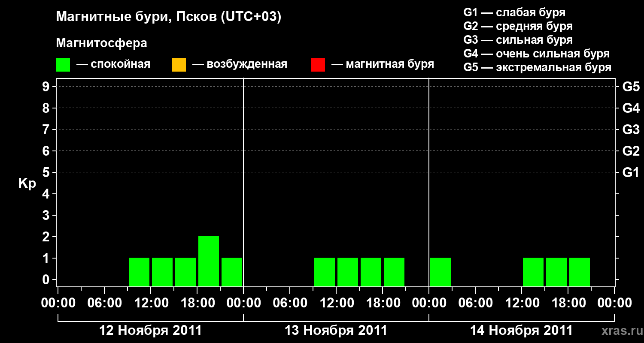This screenshot has height=343, width=644.
Task: Click the '— магнитная буря' legend label
Action: [x=383, y=64]
